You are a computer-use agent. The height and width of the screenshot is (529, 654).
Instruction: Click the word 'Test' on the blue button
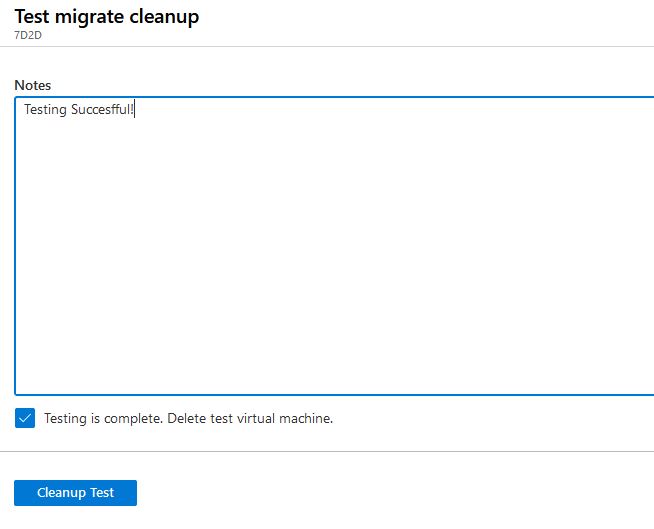[102, 493]
